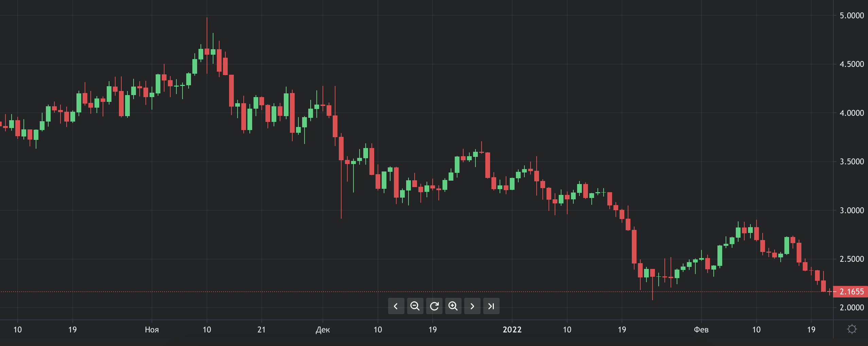Click the current price label 2.1655
Image resolution: width=868 pixels, height=346 pixels.
[851, 292]
